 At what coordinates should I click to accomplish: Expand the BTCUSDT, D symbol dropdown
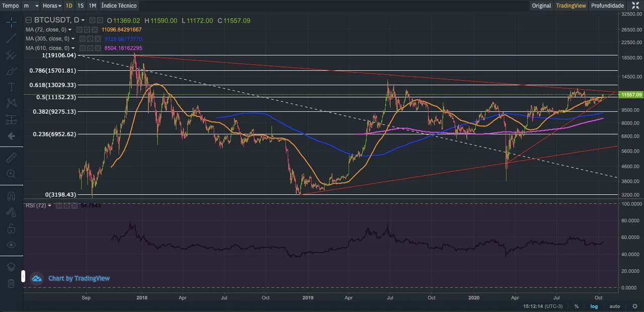point(83,20)
